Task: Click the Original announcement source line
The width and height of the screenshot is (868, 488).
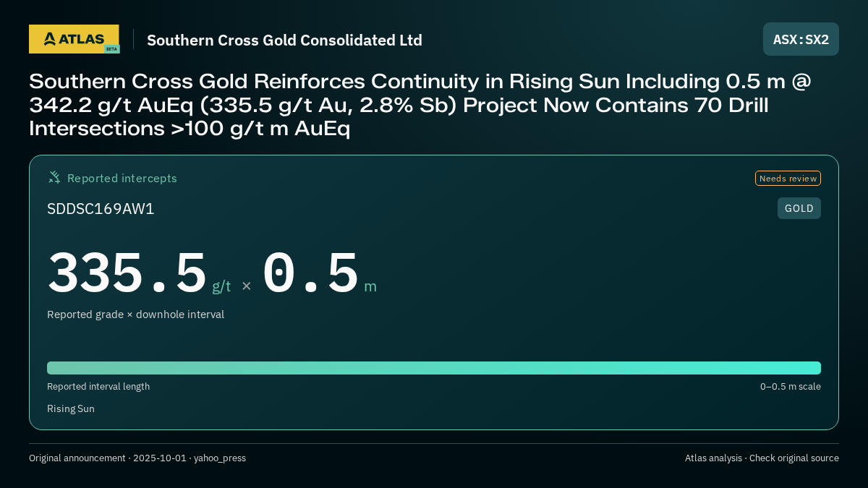Action: pos(137,458)
